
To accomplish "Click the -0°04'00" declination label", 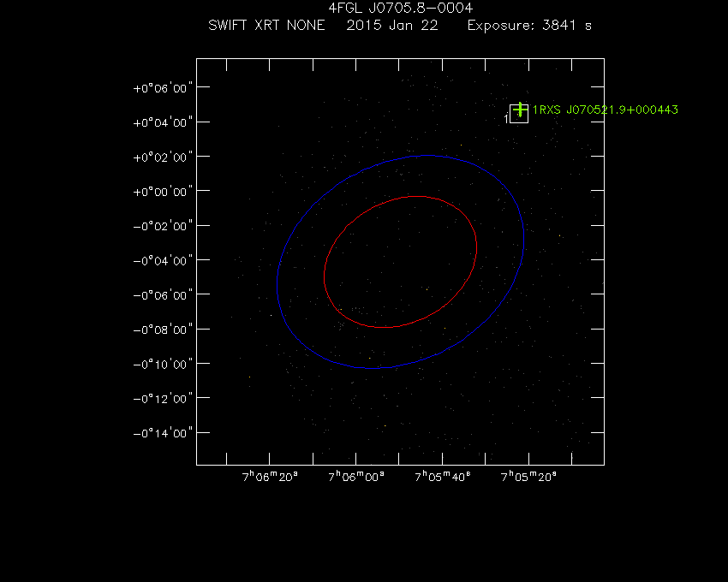I will click(x=163, y=261).
